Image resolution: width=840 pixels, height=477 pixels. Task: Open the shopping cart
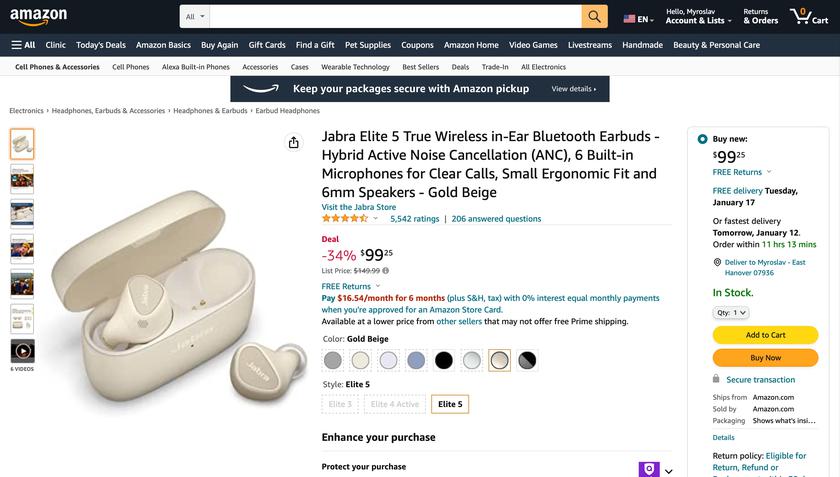pos(809,16)
